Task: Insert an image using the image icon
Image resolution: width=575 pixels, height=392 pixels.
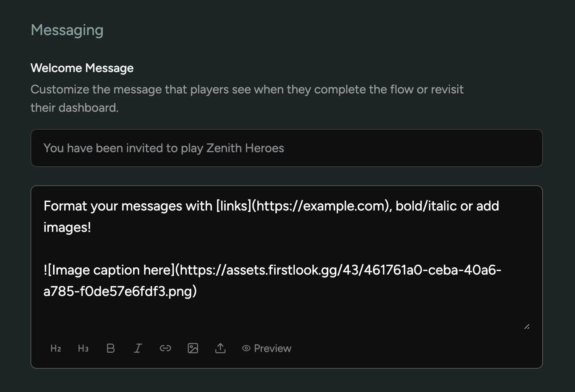Action: pyautogui.click(x=193, y=348)
